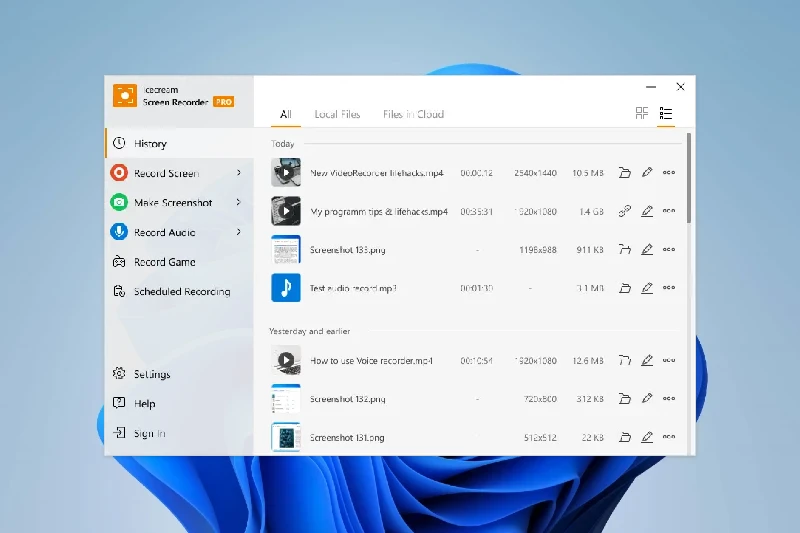Viewport: 800px width, 533px height.
Task: Edit How to use Voice recorder.mp4
Action: [647, 360]
